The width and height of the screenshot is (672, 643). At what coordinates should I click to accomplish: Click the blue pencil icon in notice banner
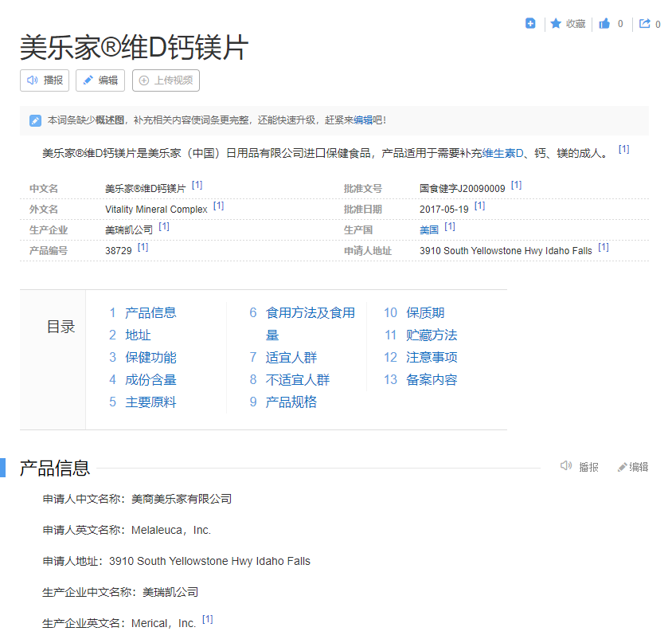pyautogui.click(x=35, y=120)
